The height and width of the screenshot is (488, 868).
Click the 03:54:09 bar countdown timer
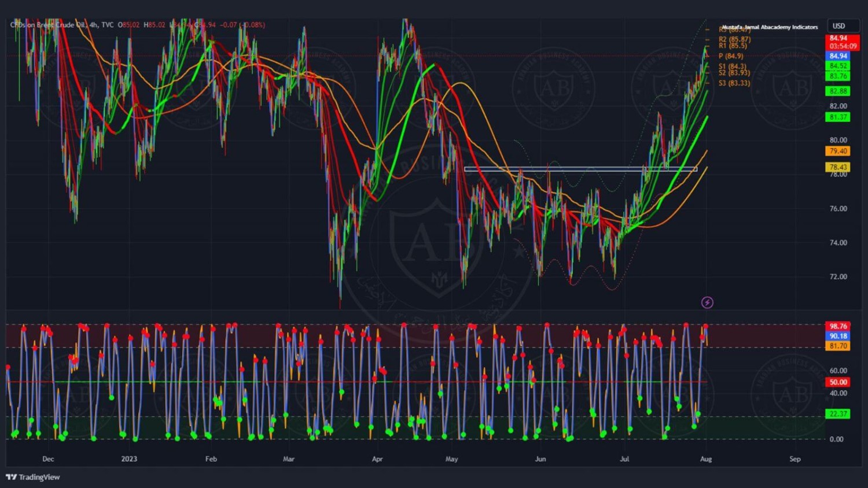pos(843,46)
